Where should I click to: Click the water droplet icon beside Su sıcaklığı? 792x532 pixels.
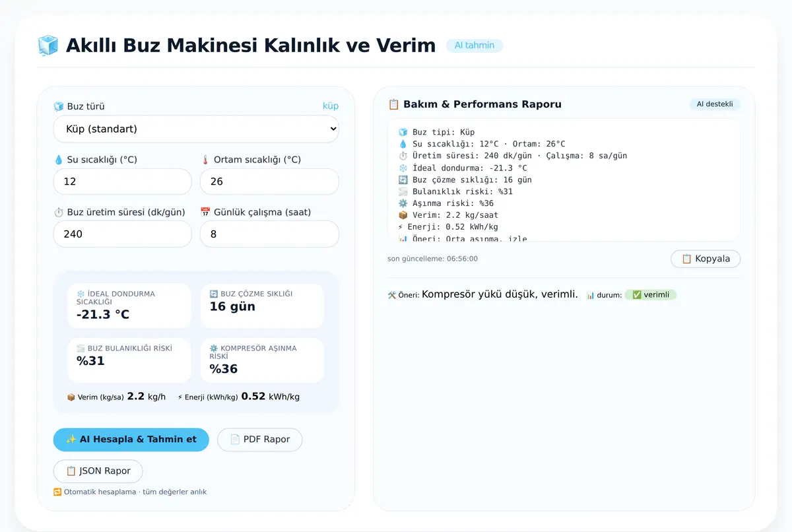59,160
